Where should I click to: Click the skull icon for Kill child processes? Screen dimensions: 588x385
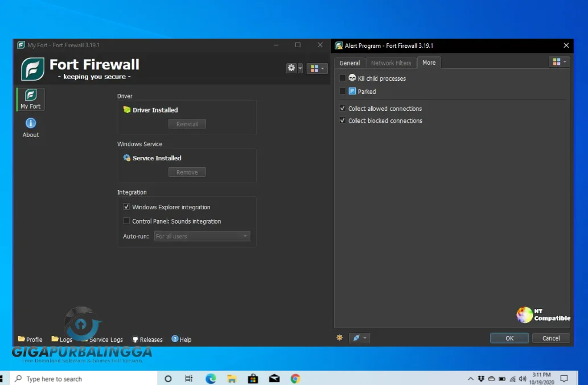click(352, 78)
